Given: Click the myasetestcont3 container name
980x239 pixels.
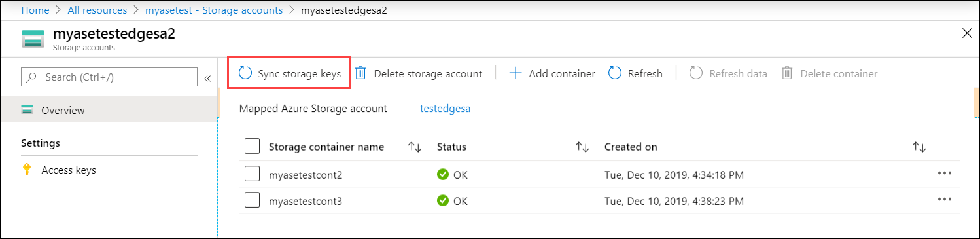Looking at the screenshot, I should pyautogui.click(x=306, y=201).
